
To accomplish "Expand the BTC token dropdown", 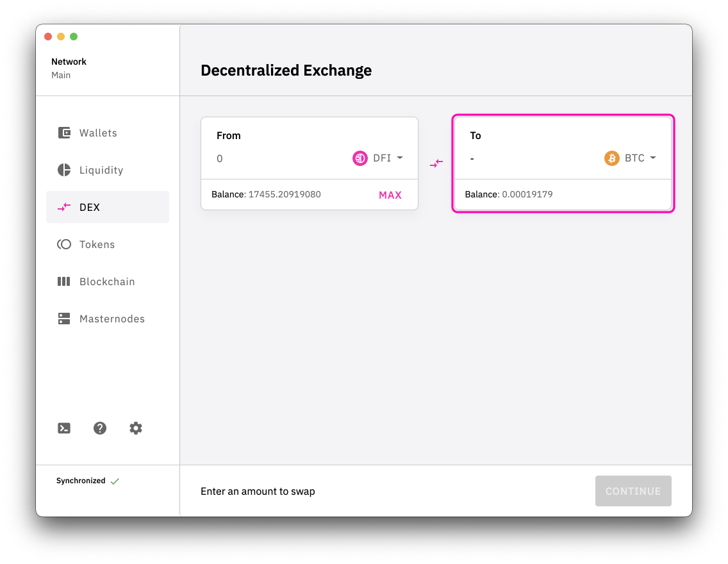I will [652, 158].
